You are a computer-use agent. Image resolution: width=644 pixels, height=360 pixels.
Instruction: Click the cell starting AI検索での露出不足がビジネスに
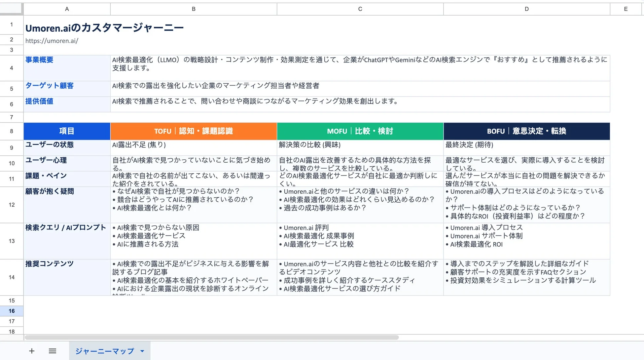pyautogui.click(x=194, y=277)
